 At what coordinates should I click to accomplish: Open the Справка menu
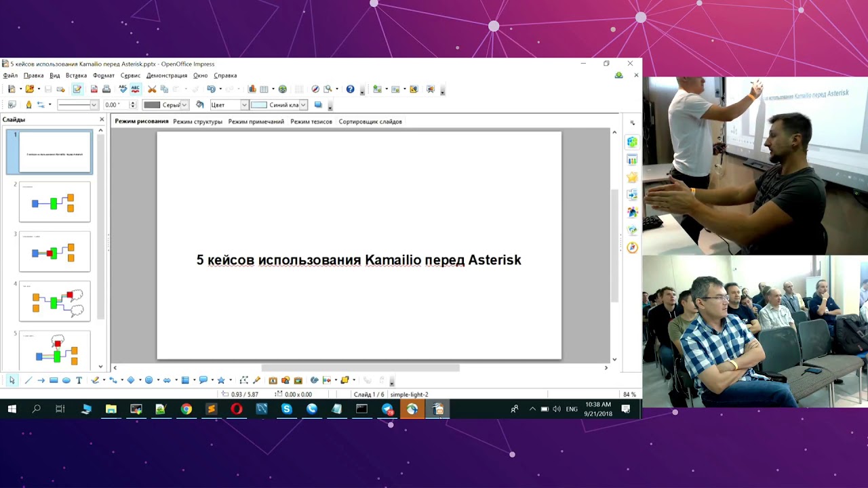click(x=225, y=75)
